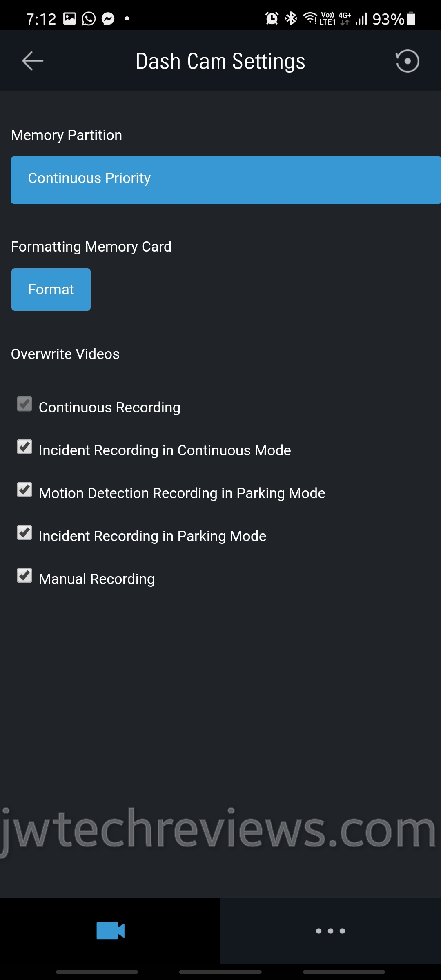Uncheck the Manual Recording checkbox

pyautogui.click(x=24, y=576)
